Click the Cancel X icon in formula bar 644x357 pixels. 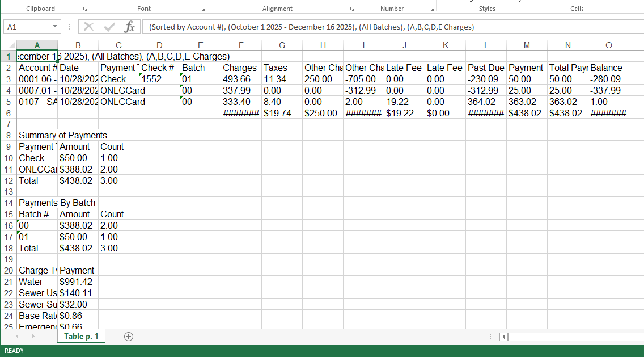click(89, 27)
